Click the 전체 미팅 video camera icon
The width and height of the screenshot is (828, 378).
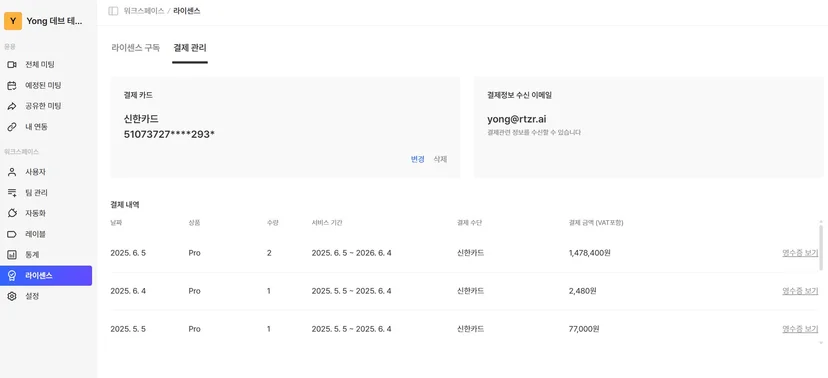(x=12, y=64)
